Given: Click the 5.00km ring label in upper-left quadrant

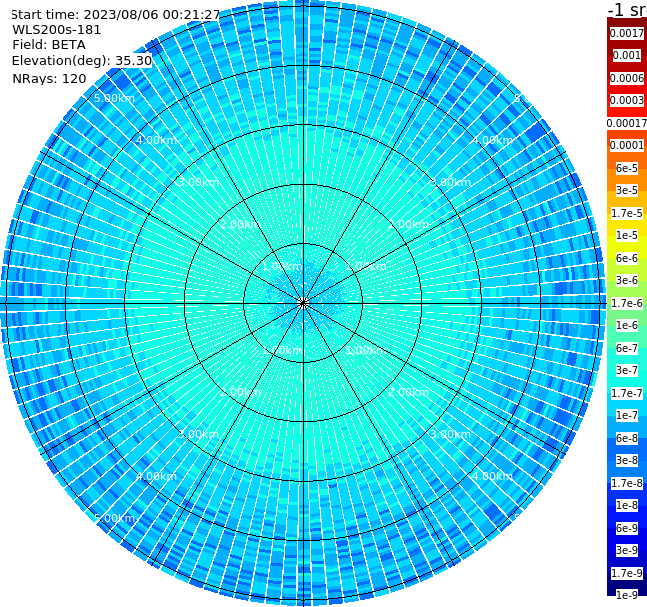Looking at the screenshot, I should coord(114,98).
